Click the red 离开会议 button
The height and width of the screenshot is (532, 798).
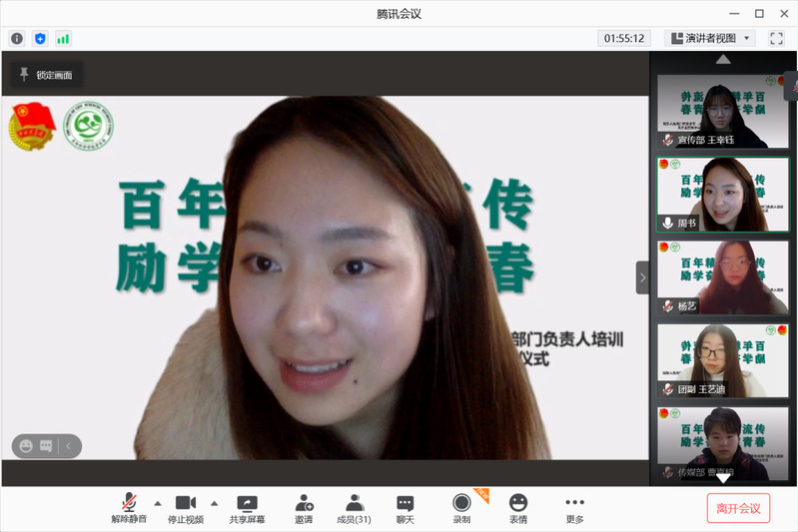pos(738,508)
